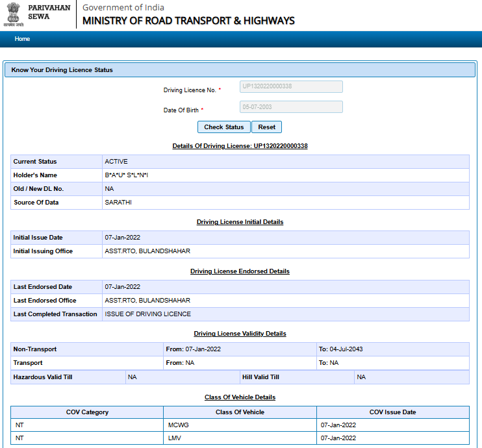
Task: Click the LMV class of vehicle cell
Action: (x=175, y=439)
